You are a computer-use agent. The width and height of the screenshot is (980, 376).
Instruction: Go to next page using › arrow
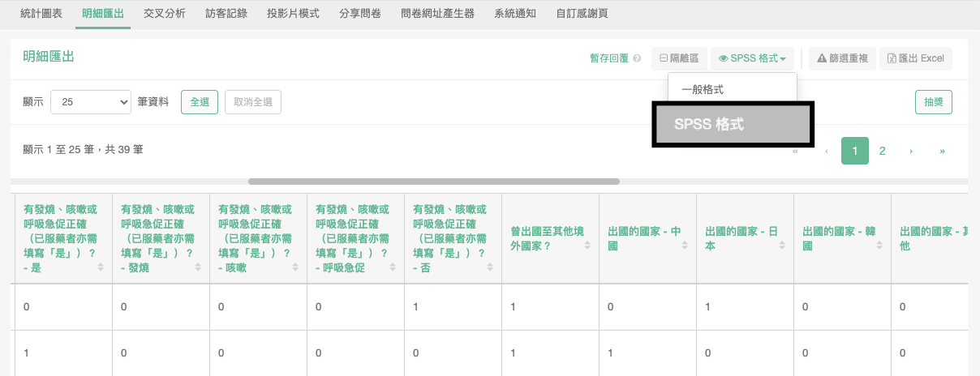tap(911, 151)
